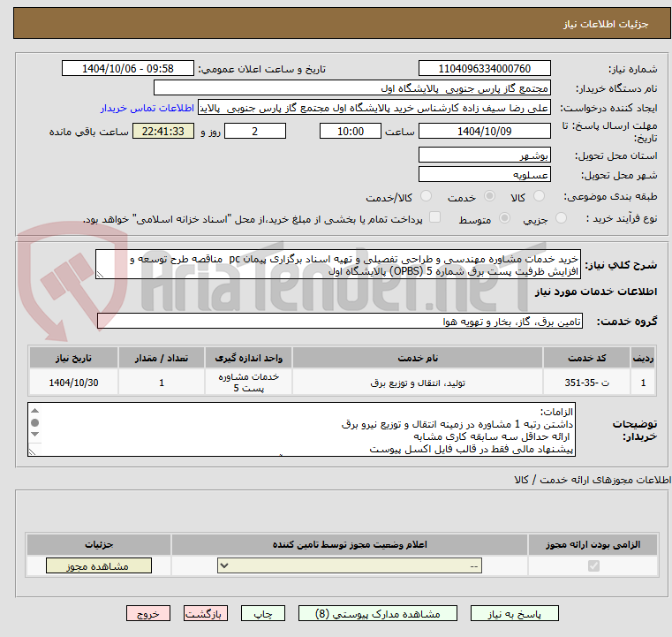Viewport: 672px width, 637px height.
Task: Click the general description text area
Action: click(x=336, y=265)
